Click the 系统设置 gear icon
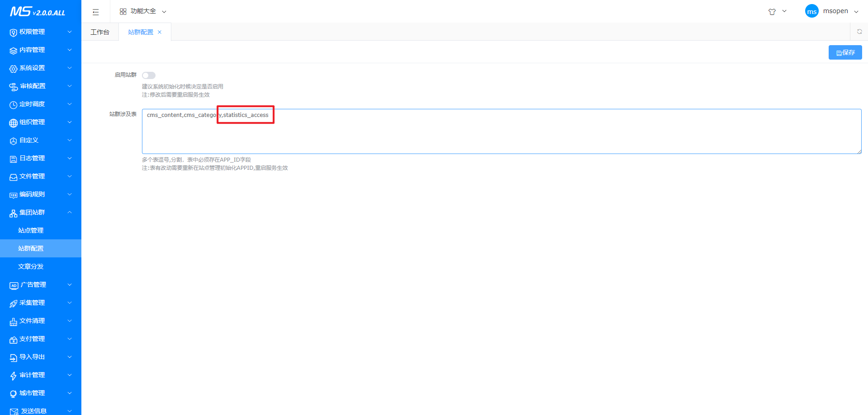 point(13,69)
